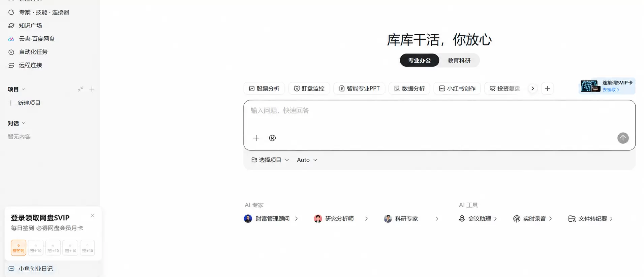Open the 财富管理顾问 AI expert

click(271, 219)
